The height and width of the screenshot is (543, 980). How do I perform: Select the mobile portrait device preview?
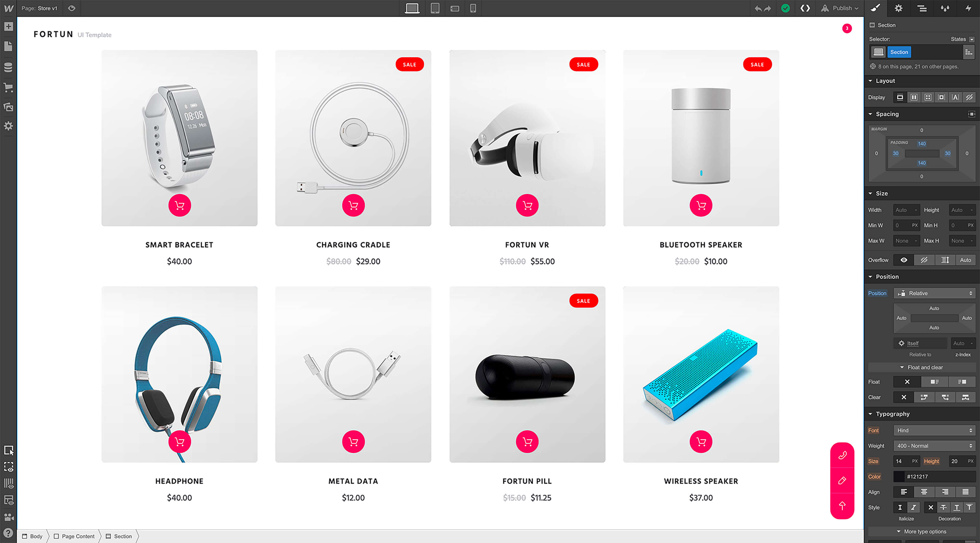click(473, 8)
